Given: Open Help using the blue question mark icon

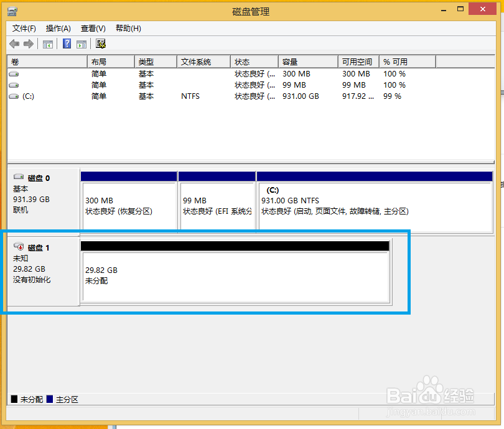Looking at the screenshot, I should [x=67, y=44].
